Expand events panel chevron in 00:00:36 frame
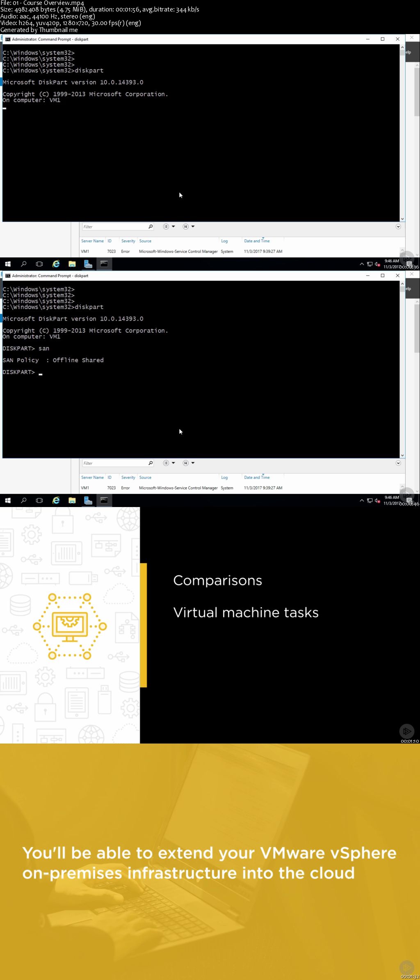 398,227
